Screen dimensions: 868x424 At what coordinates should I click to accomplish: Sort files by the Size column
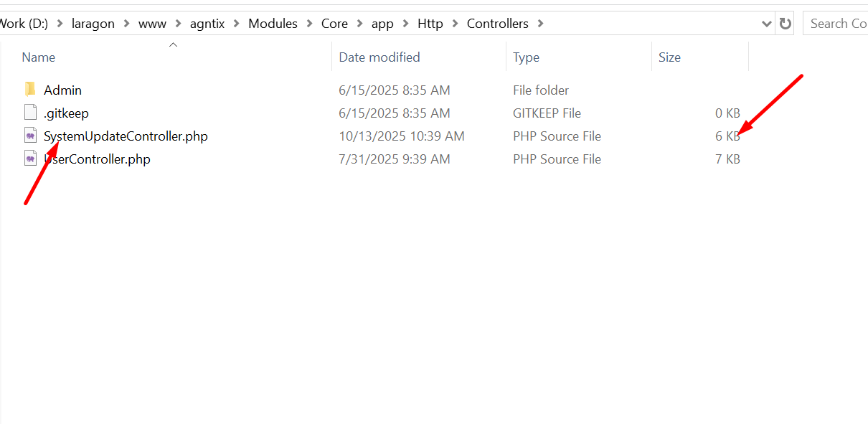click(x=669, y=57)
